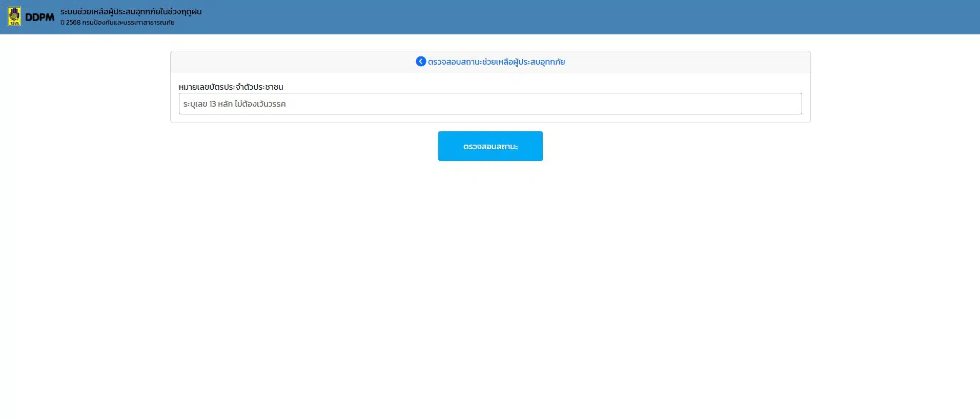980x419 pixels.
Task: Click the bold DDPM wordmark in header
Action: coord(39,17)
